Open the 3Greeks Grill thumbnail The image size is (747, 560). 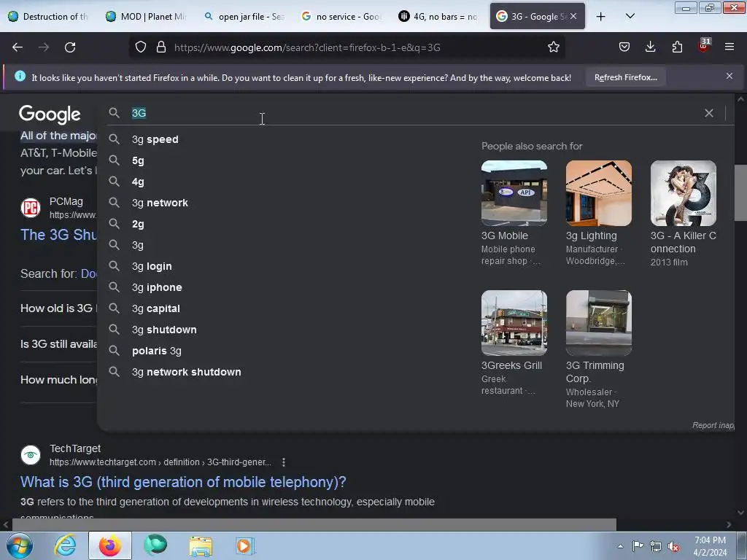(x=514, y=323)
